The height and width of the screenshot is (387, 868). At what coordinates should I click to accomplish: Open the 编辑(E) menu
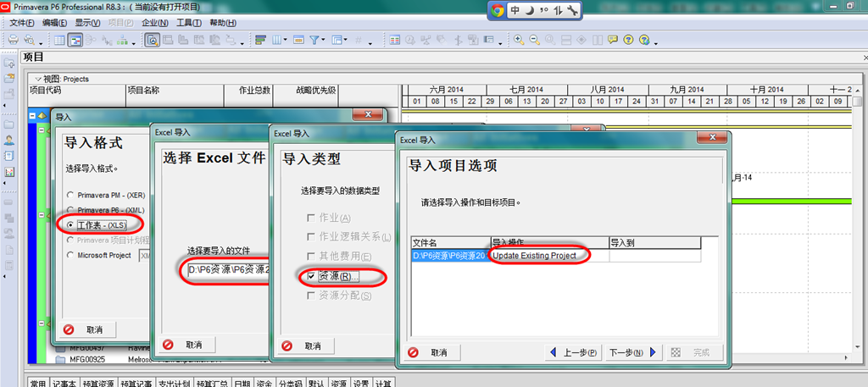pyautogui.click(x=55, y=23)
